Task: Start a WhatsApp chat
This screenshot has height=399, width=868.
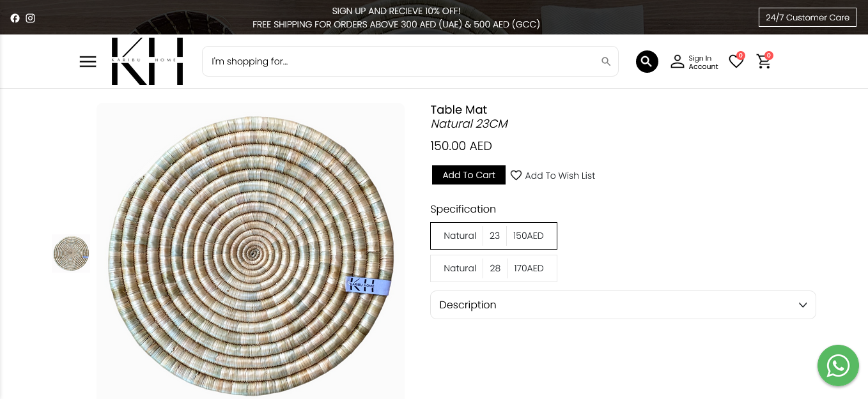Action: pos(837,365)
